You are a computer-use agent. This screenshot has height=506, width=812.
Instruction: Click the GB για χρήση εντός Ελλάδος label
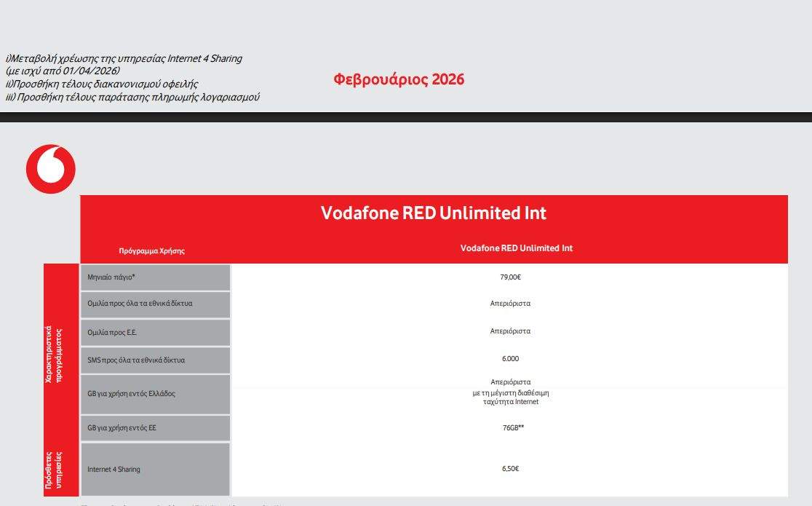pyautogui.click(x=131, y=394)
